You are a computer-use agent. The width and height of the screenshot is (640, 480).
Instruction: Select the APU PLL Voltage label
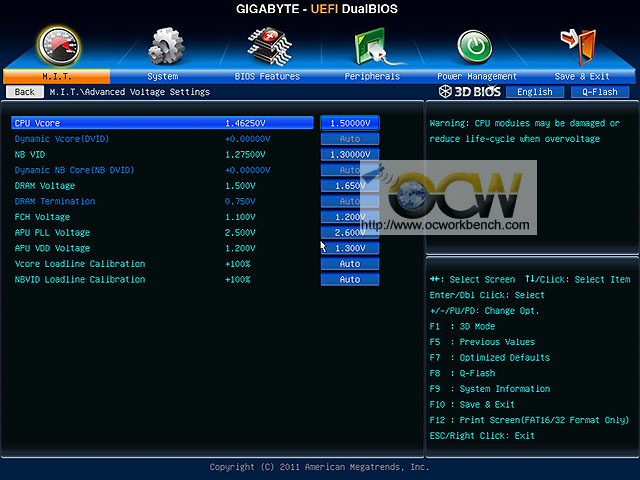click(x=52, y=233)
